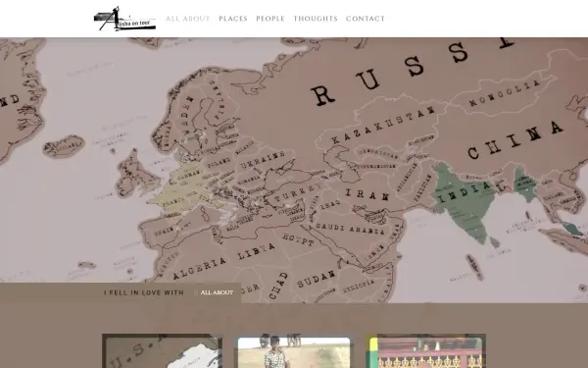This screenshot has width=588, height=368.
Task: Open the colorful temple fence thumbnail
Action: [426, 350]
